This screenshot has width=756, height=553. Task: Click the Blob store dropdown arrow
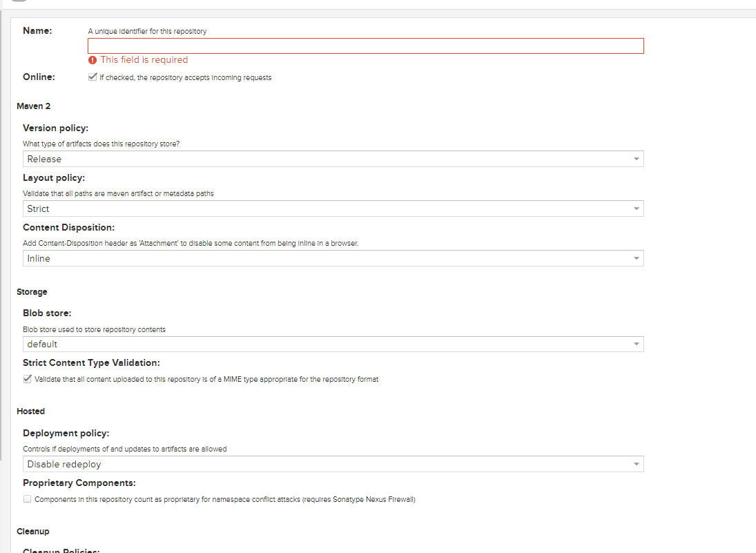[636, 345]
